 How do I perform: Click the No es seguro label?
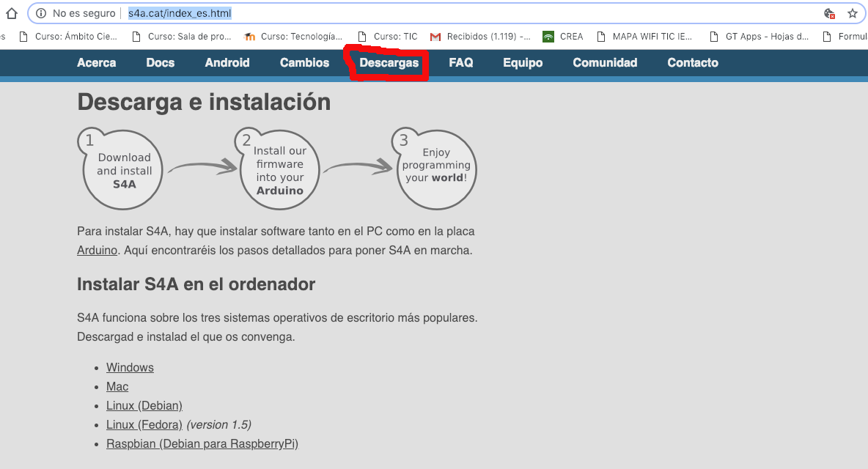point(84,13)
